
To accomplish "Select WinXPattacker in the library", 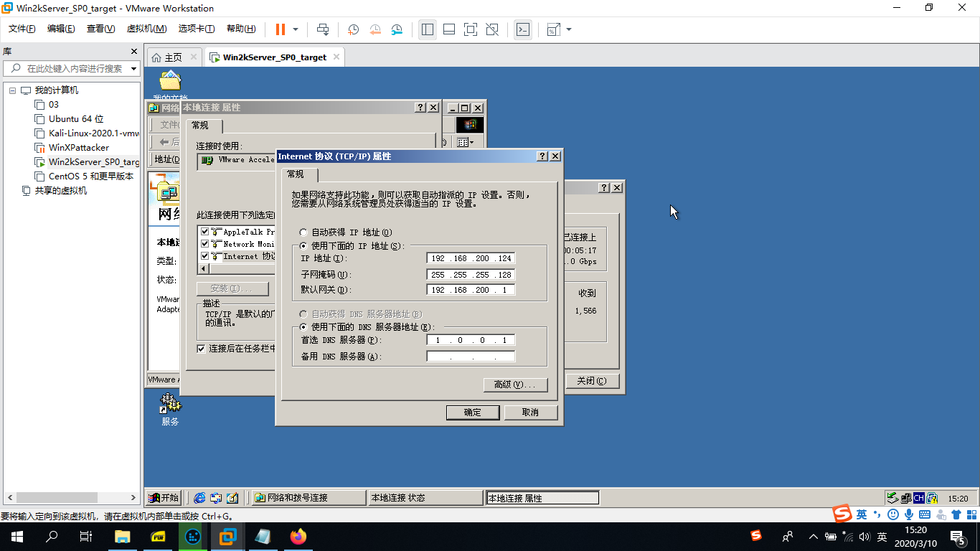I will [79, 148].
